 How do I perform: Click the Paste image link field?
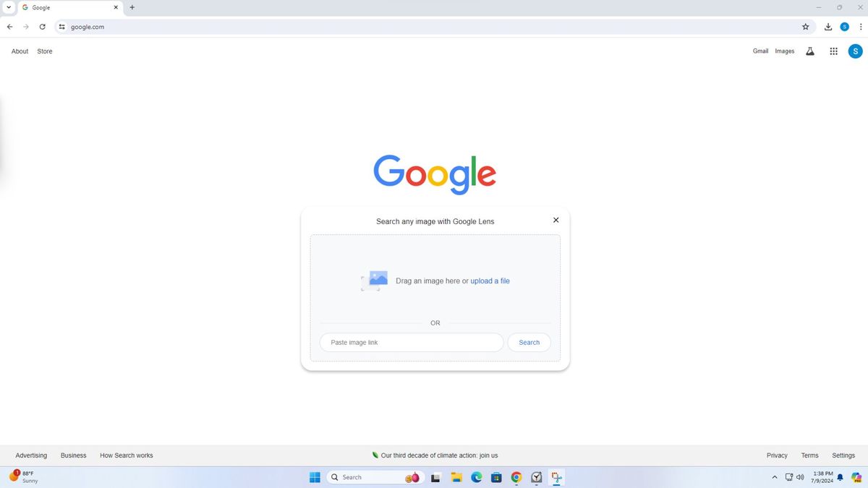pyautogui.click(x=411, y=342)
